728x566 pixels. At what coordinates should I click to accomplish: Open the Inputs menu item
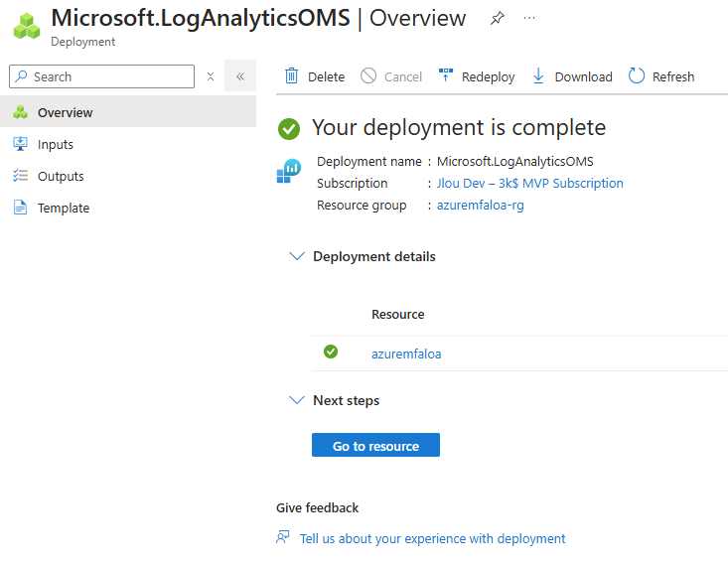tap(128, 144)
